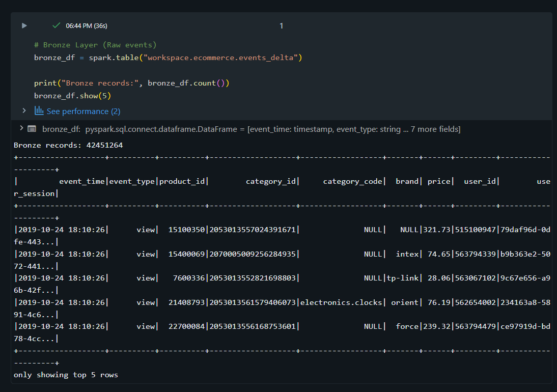Click product_id value 22700084
Image resolution: width=557 pixels, height=392 pixels.
(186, 326)
